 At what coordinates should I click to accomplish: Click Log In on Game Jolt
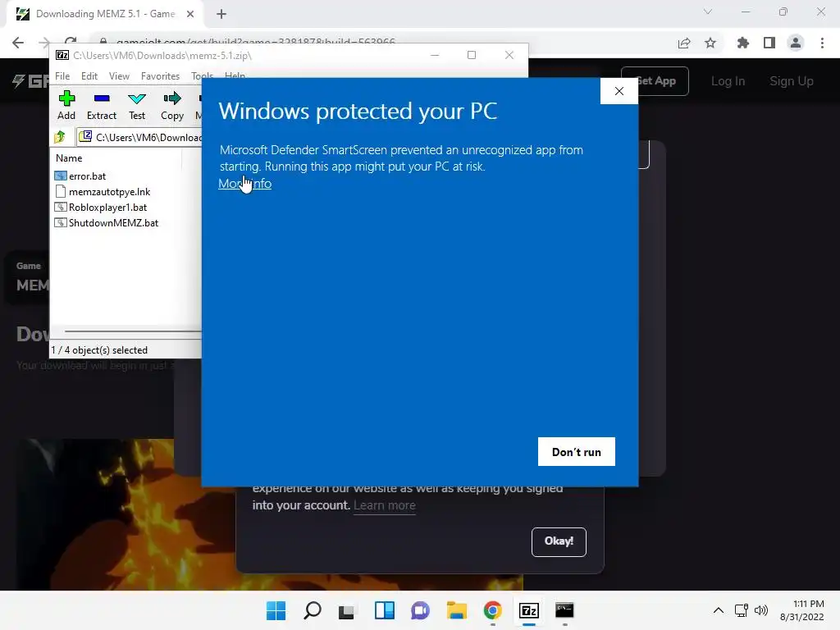[x=728, y=81]
